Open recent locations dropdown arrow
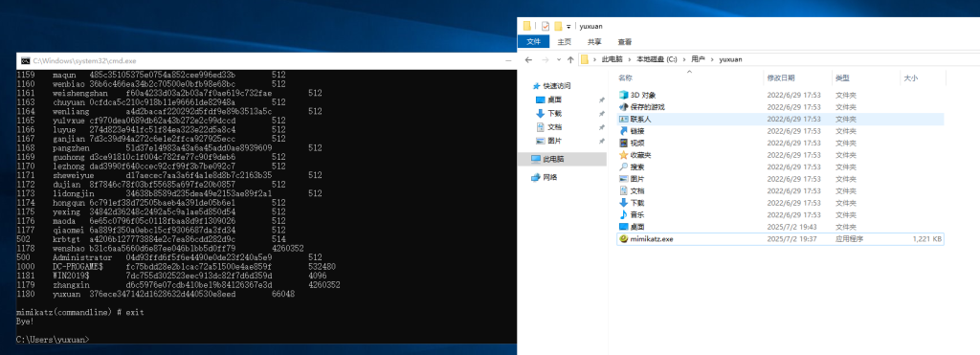 (558, 60)
